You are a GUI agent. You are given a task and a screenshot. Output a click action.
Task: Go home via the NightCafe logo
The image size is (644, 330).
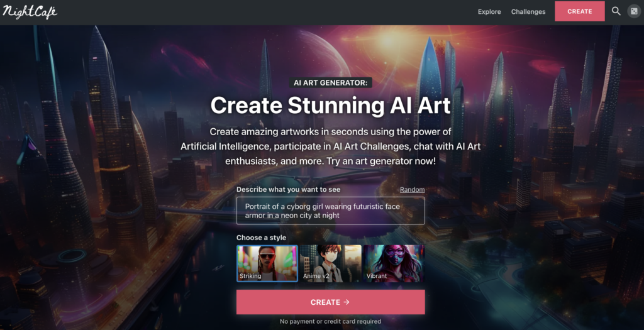30,12
